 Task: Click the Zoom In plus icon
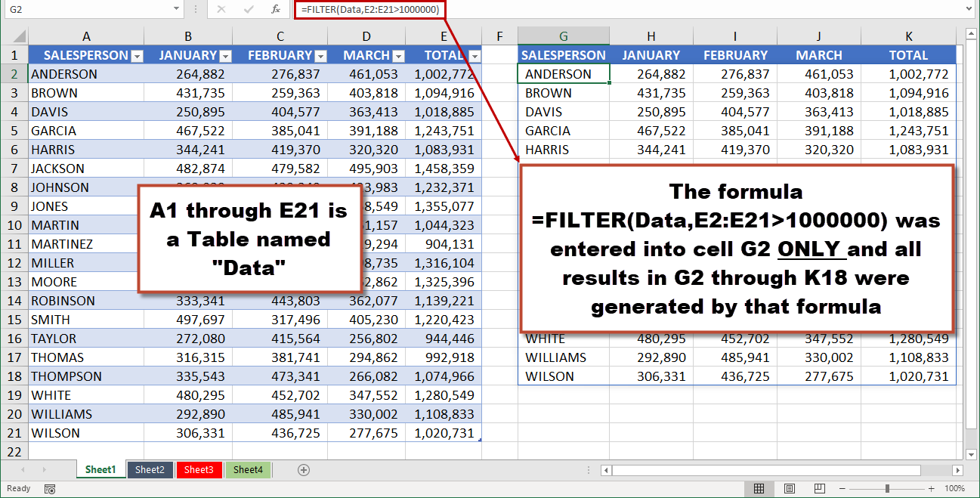coord(930,488)
